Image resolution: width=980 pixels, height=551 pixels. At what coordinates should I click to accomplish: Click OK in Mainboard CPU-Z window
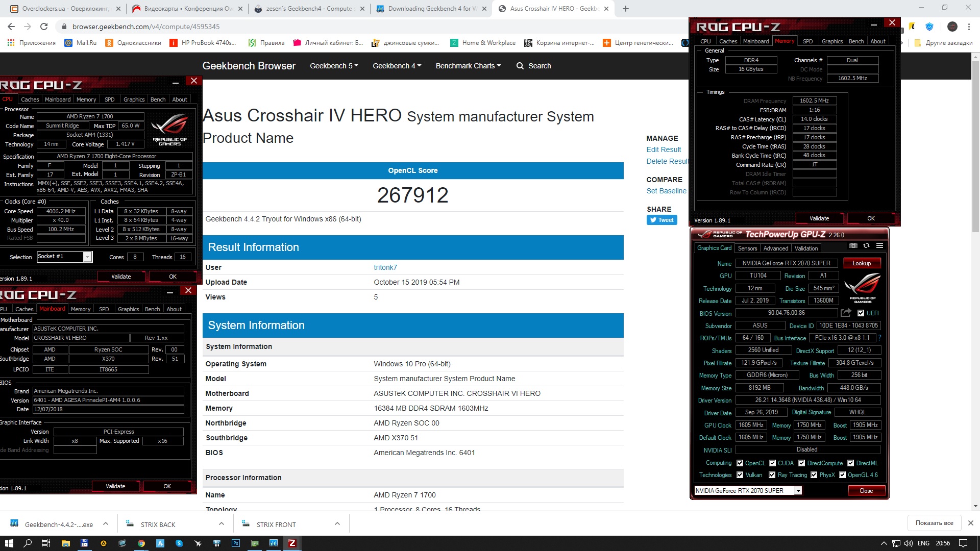pos(167,486)
